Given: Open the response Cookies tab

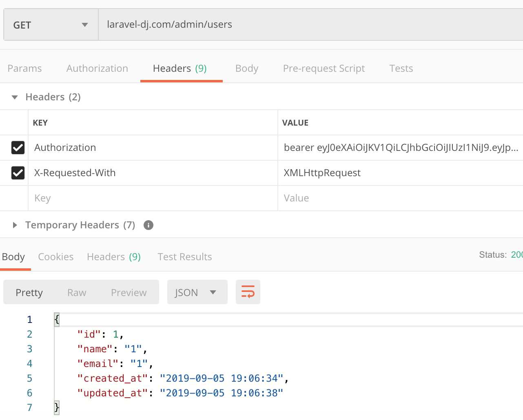Looking at the screenshot, I should (56, 257).
